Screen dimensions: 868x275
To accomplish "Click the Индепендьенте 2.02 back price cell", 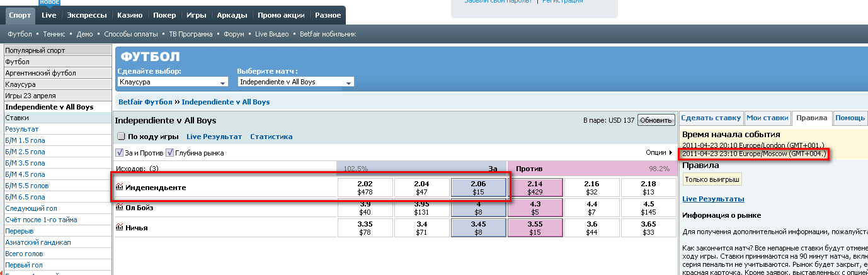I will pyautogui.click(x=365, y=188).
